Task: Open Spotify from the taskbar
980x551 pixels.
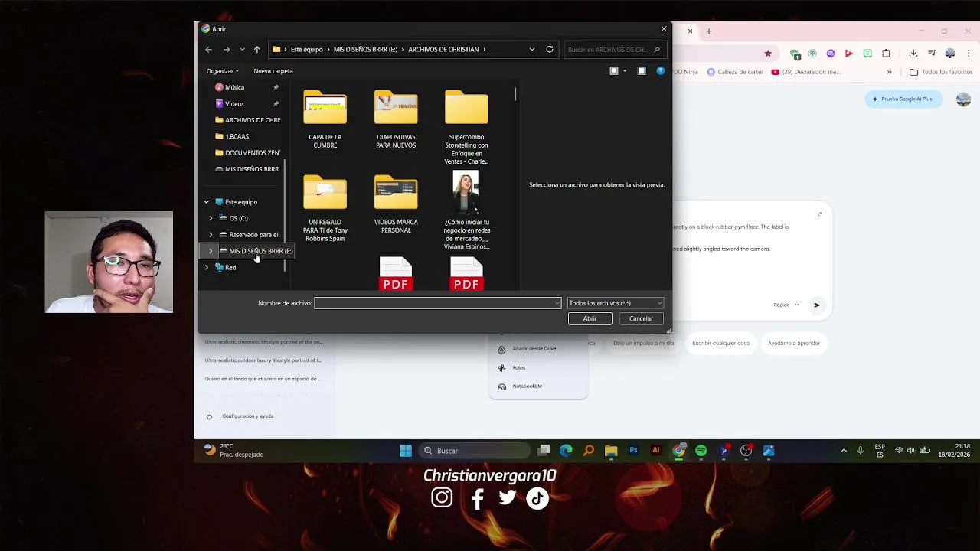Action: (701, 451)
